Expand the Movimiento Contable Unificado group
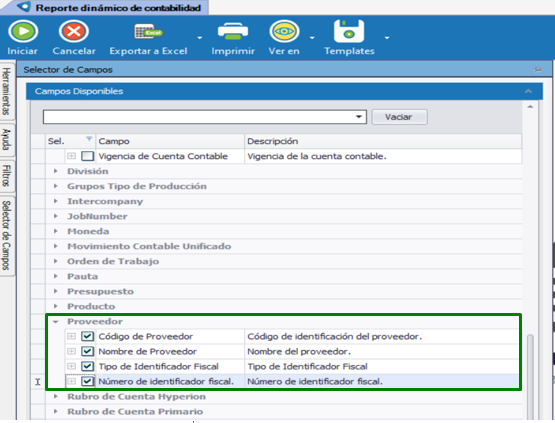This screenshot has height=423, width=555. (x=56, y=246)
